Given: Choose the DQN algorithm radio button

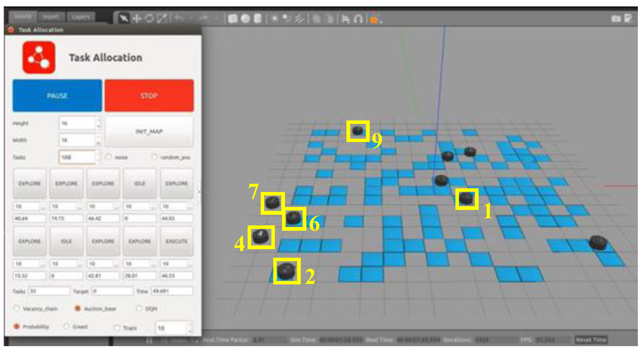Looking at the screenshot, I should pyautogui.click(x=139, y=308).
